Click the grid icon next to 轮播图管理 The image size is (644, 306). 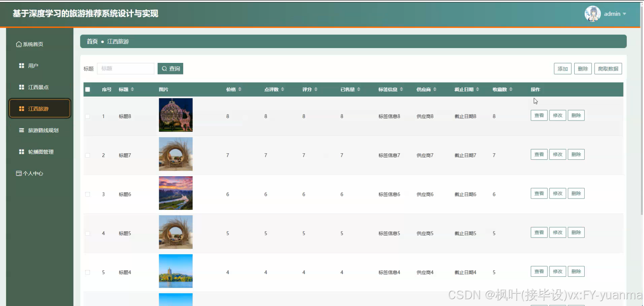22,152
